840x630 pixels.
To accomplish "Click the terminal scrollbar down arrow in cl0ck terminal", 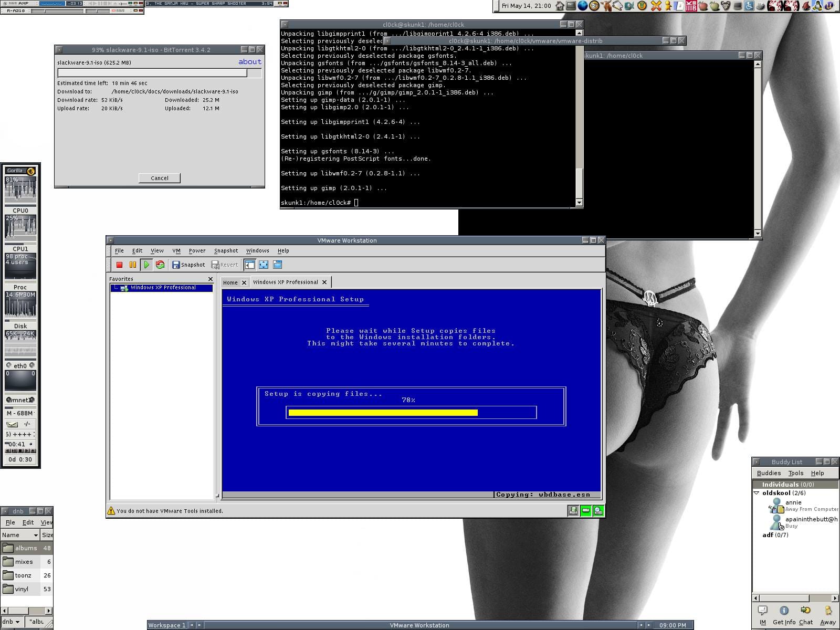I will [579, 203].
